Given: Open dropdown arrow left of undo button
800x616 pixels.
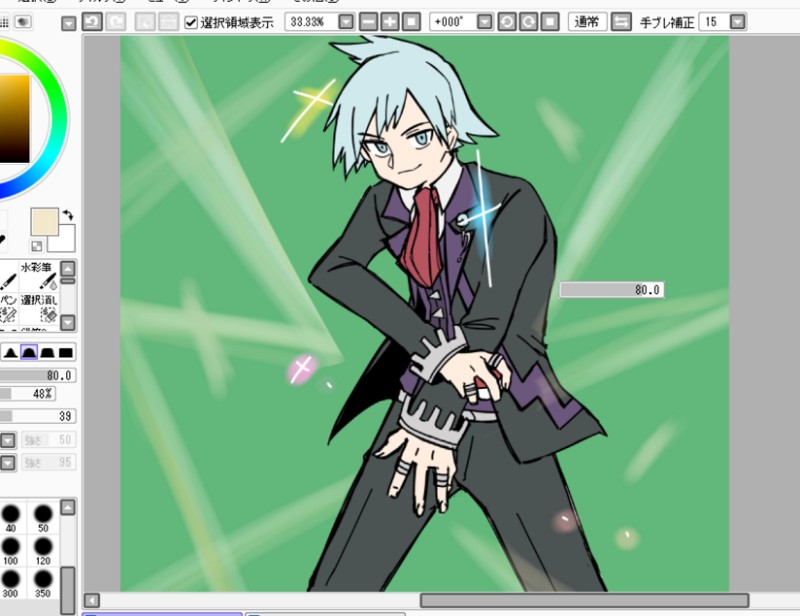Looking at the screenshot, I should pos(68,23).
